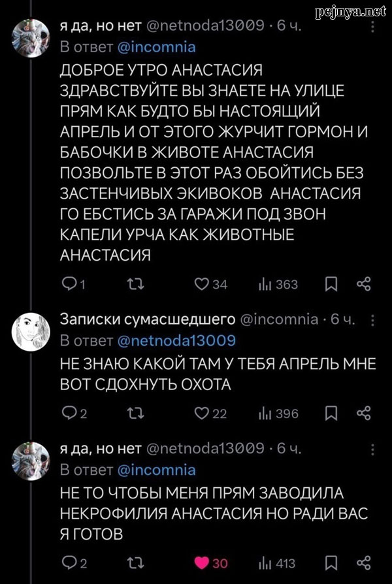Open the three-dot menu on the bottom tweet
Image resolution: width=392 pixels, height=584 pixels.
[374, 451]
